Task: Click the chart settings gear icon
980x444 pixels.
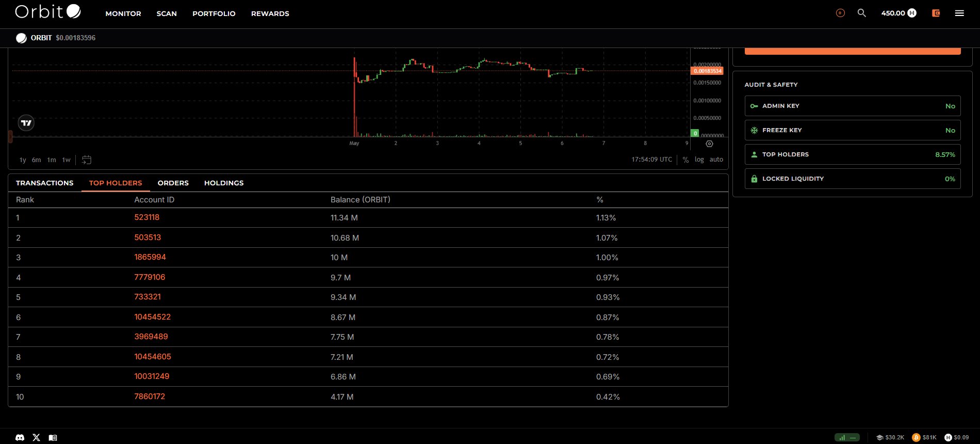Action: tap(709, 144)
